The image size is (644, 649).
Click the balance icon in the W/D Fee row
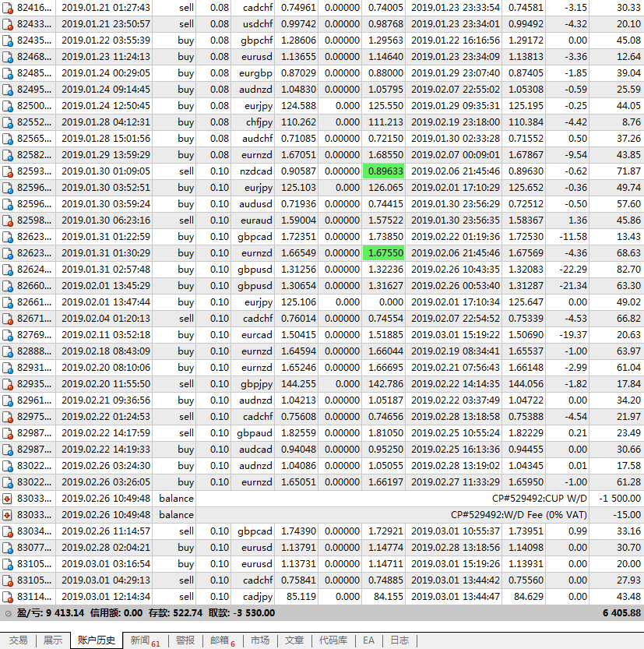coord(7,515)
